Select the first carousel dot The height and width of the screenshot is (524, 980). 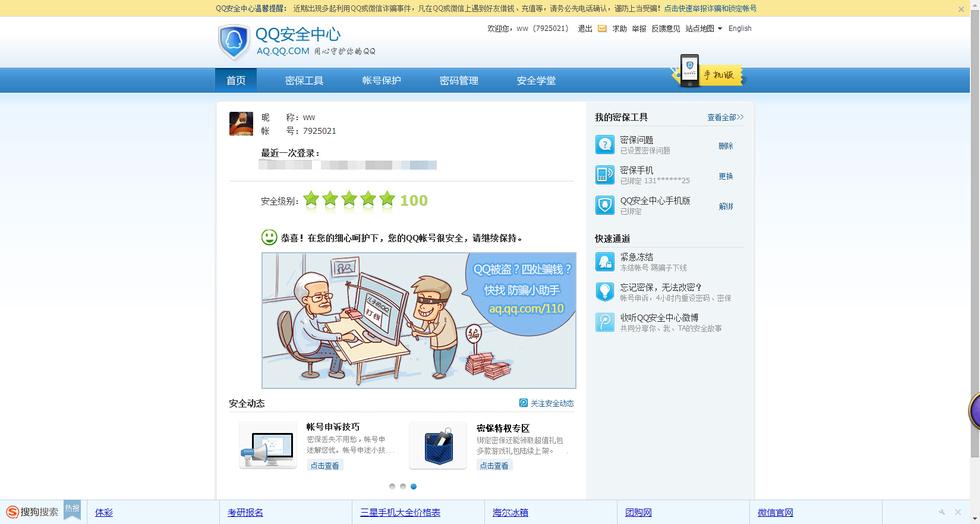[392, 487]
